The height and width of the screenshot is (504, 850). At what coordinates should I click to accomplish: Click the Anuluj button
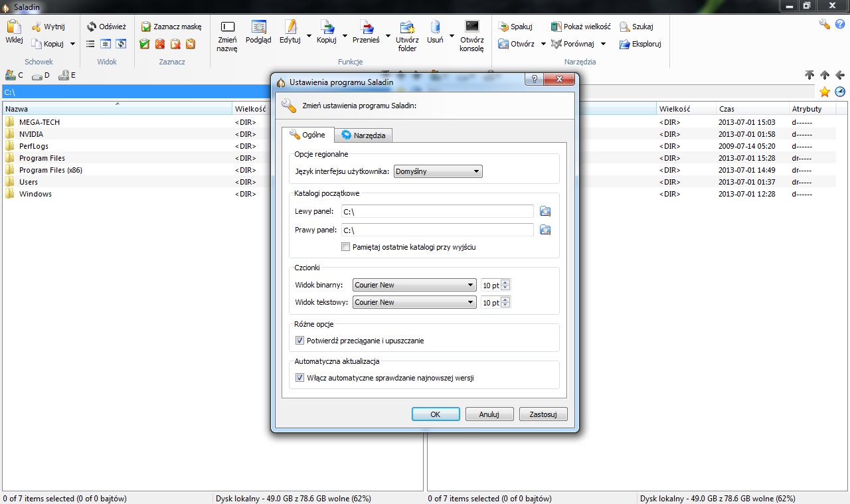point(489,414)
